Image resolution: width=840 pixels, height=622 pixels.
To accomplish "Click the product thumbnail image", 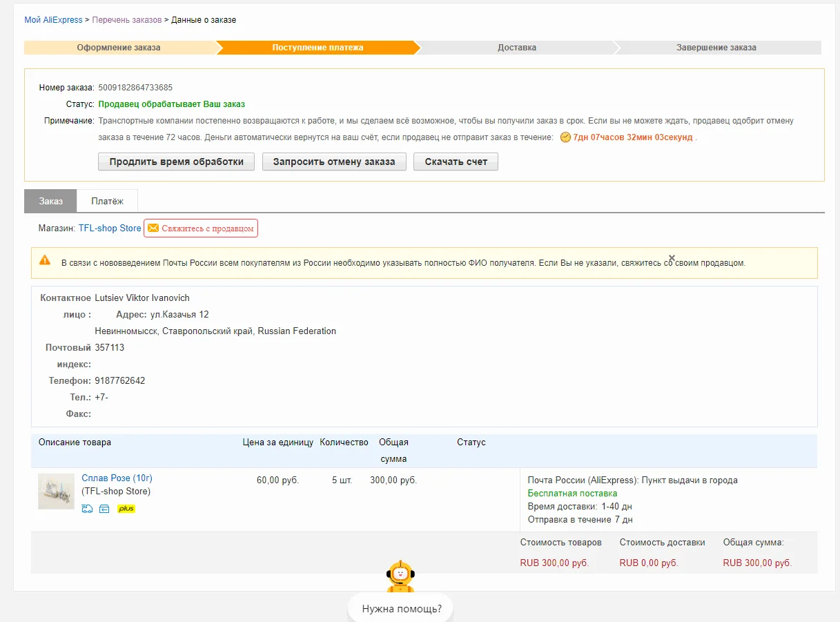I will click(x=56, y=492).
